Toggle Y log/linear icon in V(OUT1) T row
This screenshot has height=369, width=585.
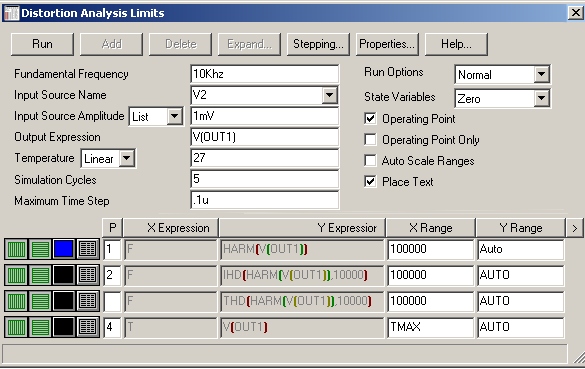pos(40,327)
